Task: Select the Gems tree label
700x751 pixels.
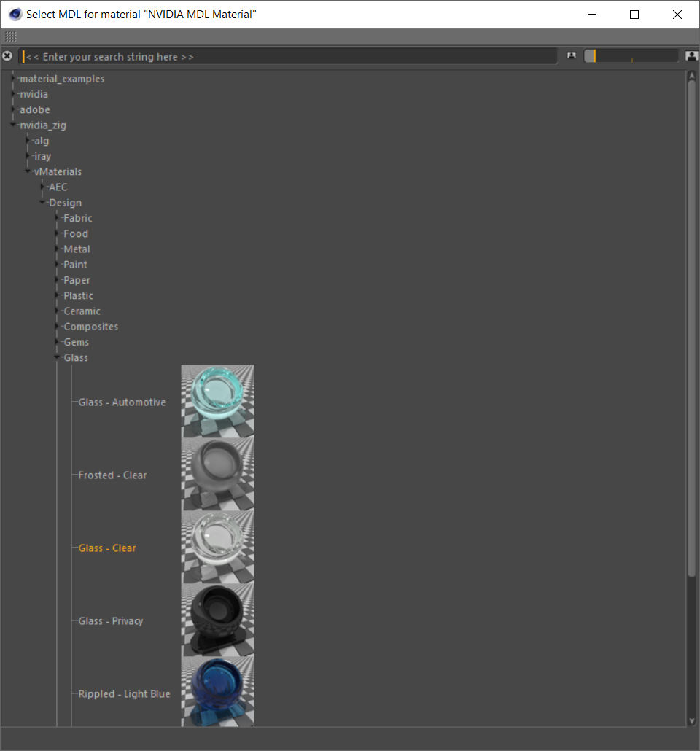Action: click(76, 342)
